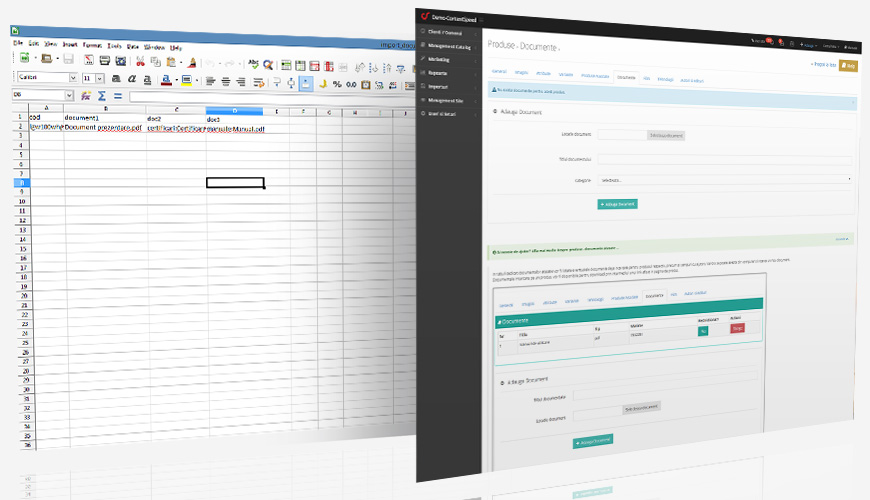Click the font color swatch icon
Image resolution: width=870 pixels, height=500 pixels.
(x=165, y=80)
